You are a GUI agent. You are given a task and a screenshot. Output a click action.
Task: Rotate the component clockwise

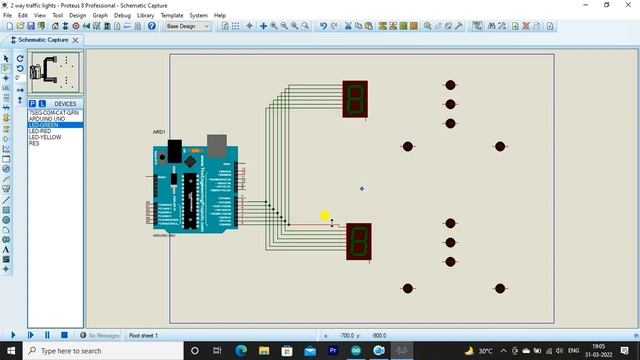click(20, 59)
